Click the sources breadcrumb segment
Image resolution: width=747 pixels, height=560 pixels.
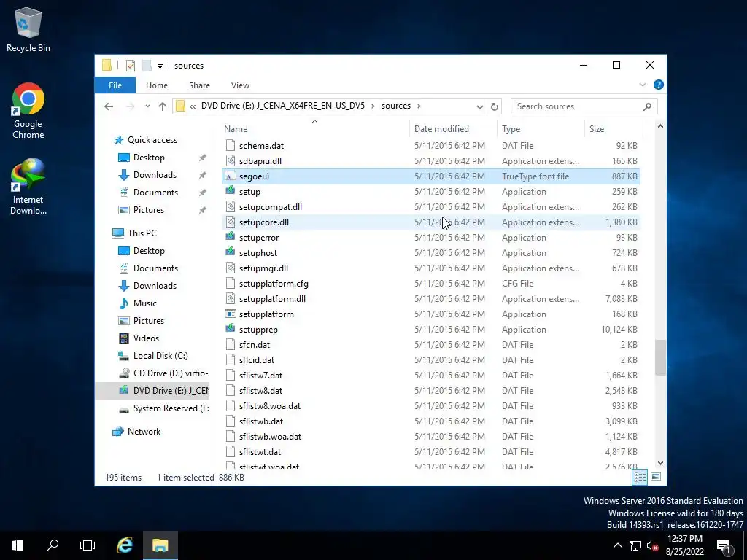point(396,106)
